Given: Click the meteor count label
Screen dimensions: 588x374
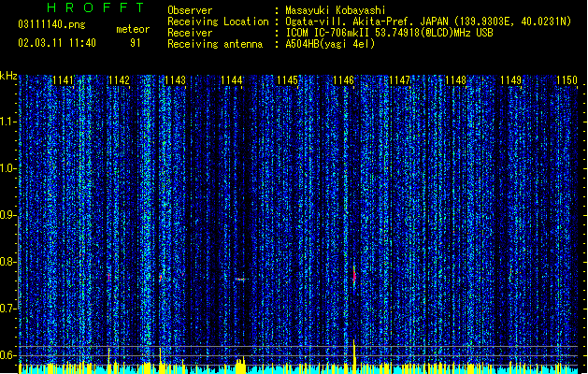Looking at the screenshot, I should [x=133, y=29].
